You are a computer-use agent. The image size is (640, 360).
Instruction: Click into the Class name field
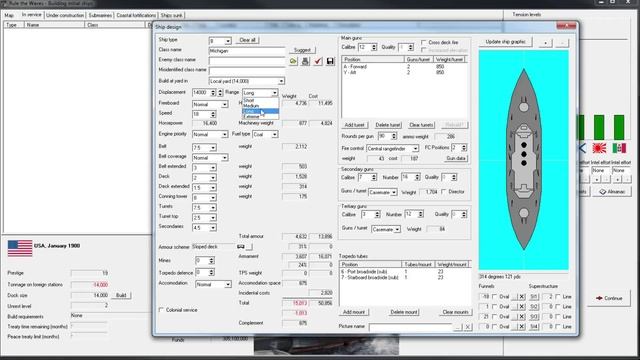[x=247, y=51]
